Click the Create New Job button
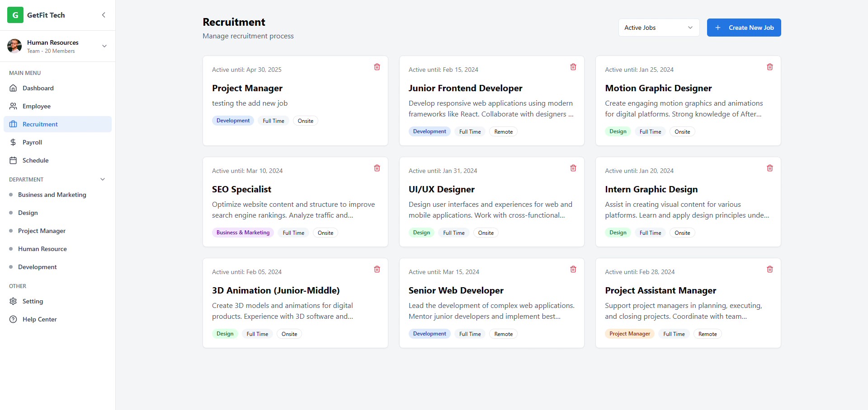Image resolution: width=868 pixels, height=410 pixels. coord(743,28)
